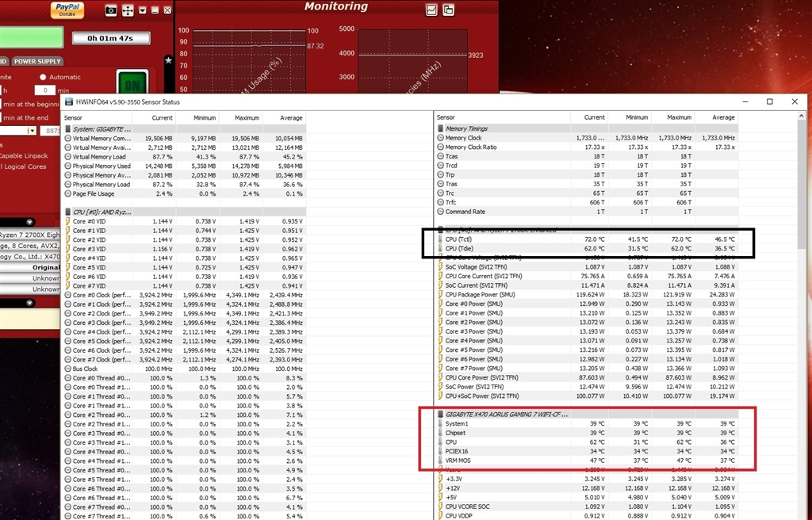
Task: Select the System: GIGABYTE group header
Action: point(184,129)
